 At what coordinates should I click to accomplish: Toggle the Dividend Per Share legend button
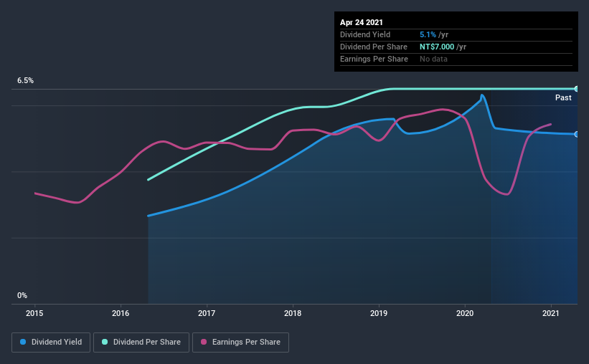(x=141, y=343)
